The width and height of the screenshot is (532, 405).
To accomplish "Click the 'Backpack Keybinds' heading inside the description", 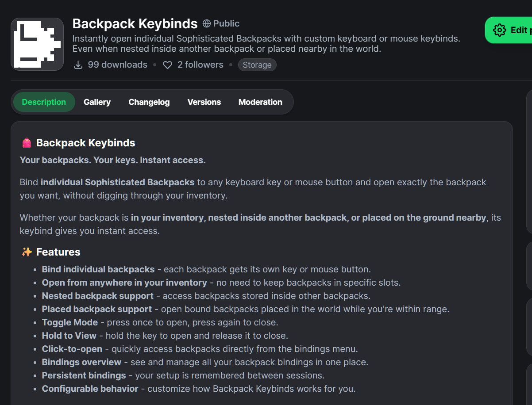I will tap(86, 143).
